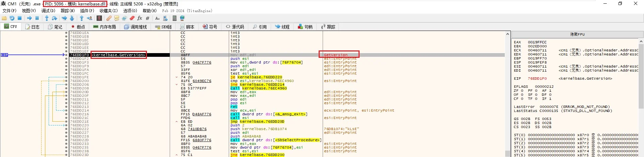Open the 收藏夹(I) menu
Viewport: 644px width, 157px height.
(x=109, y=11)
